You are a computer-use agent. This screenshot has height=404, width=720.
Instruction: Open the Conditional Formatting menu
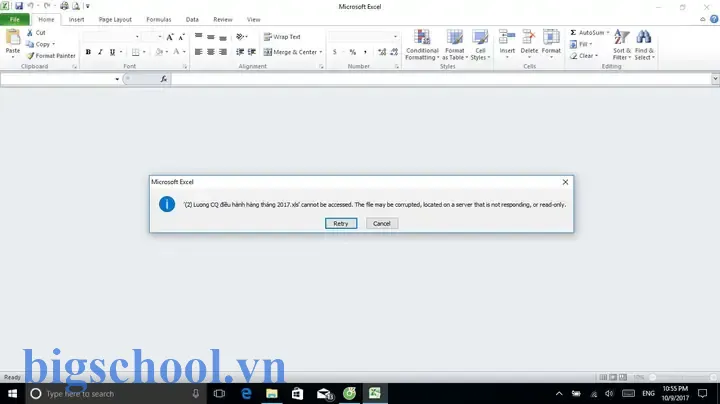[422, 45]
